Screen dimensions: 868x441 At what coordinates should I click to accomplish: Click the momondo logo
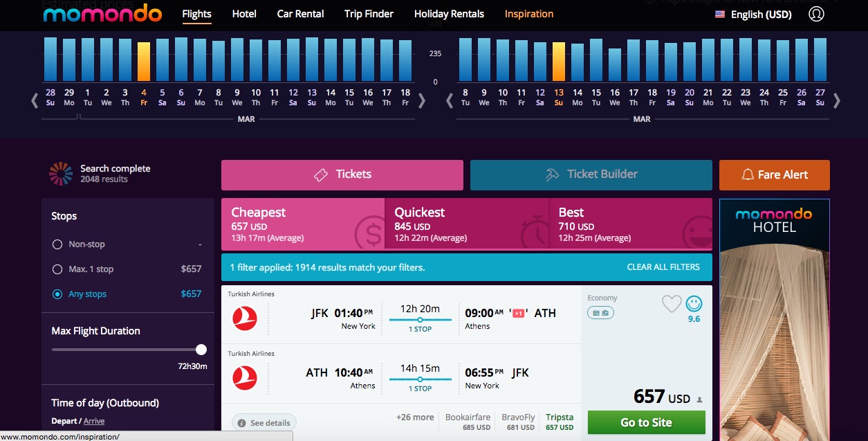102,14
